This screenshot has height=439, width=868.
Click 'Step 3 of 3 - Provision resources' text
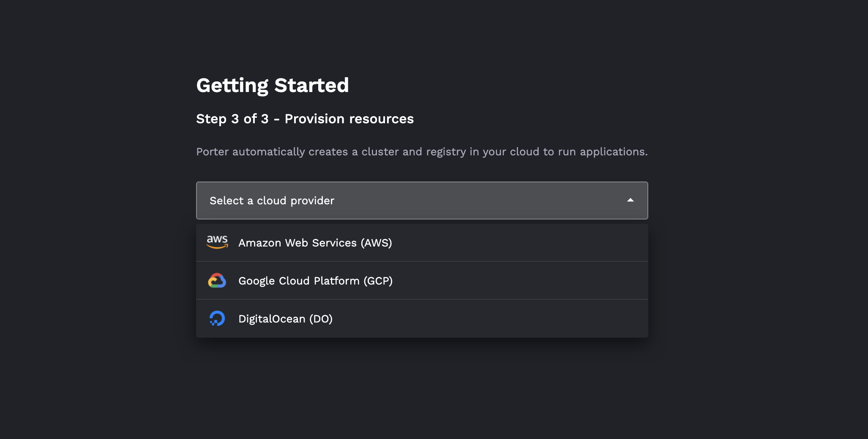click(x=305, y=119)
